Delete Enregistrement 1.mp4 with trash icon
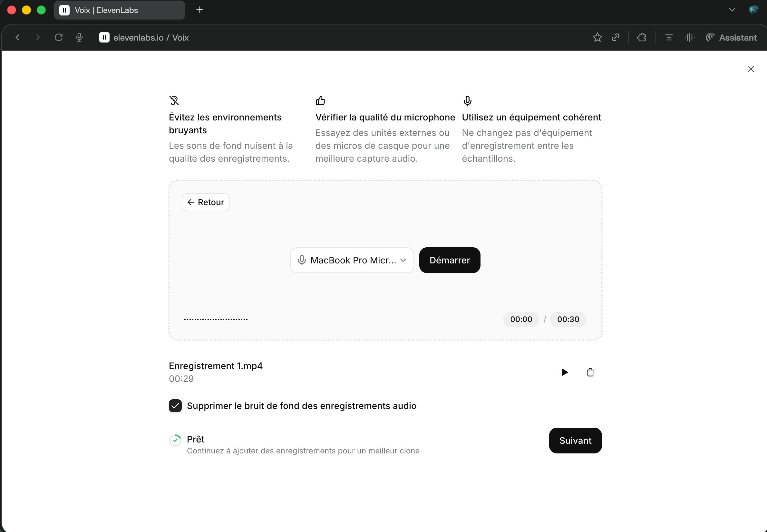The width and height of the screenshot is (767, 532). (x=590, y=372)
